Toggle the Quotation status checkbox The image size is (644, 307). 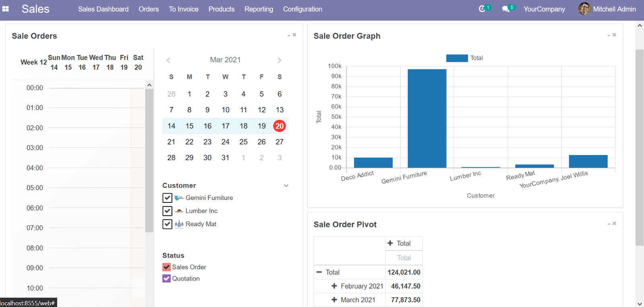click(x=167, y=278)
